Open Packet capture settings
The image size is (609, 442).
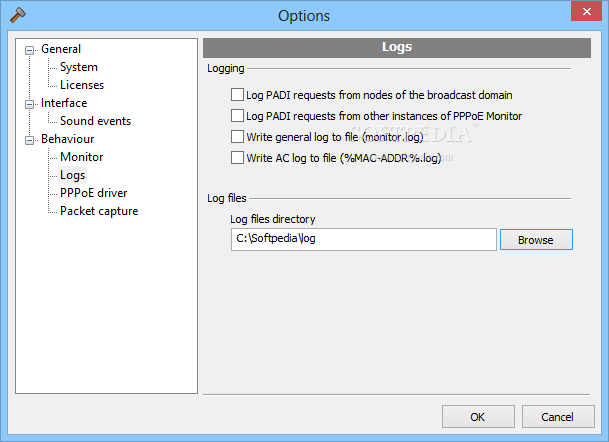(x=99, y=211)
